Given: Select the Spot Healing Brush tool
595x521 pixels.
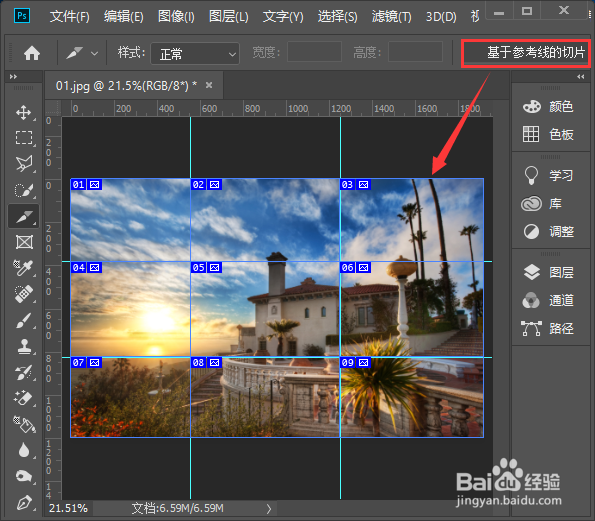Looking at the screenshot, I should 24,294.
